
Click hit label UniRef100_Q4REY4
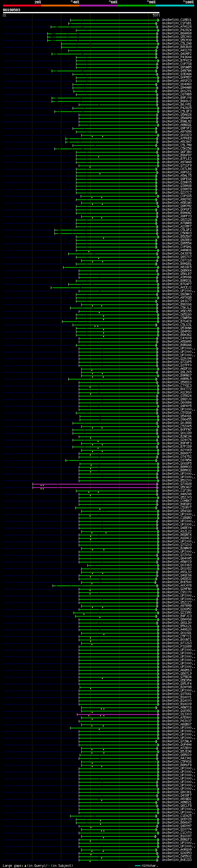click(176, 528)
